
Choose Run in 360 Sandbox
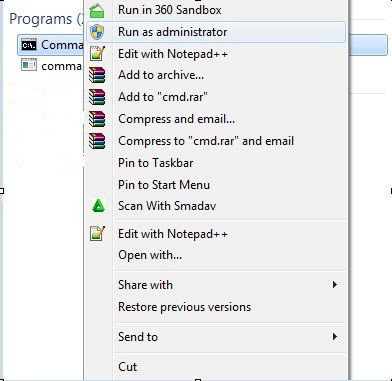(215, 10)
